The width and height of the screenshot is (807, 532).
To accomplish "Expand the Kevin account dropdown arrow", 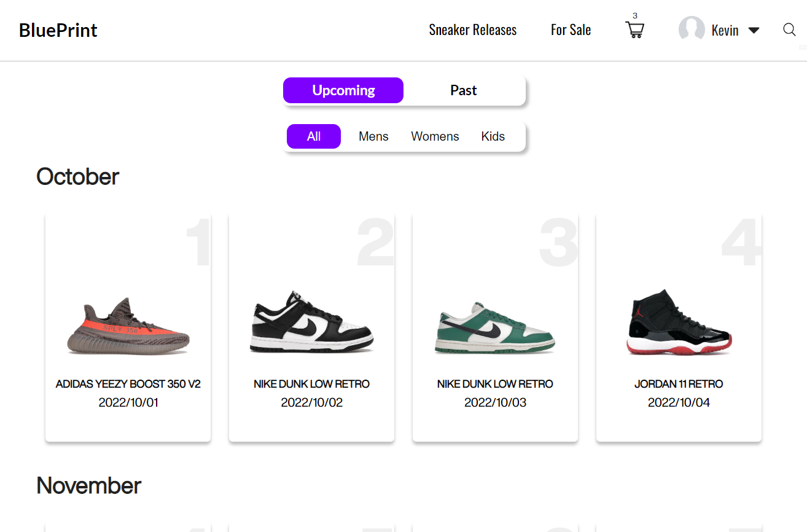I will coord(754,31).
